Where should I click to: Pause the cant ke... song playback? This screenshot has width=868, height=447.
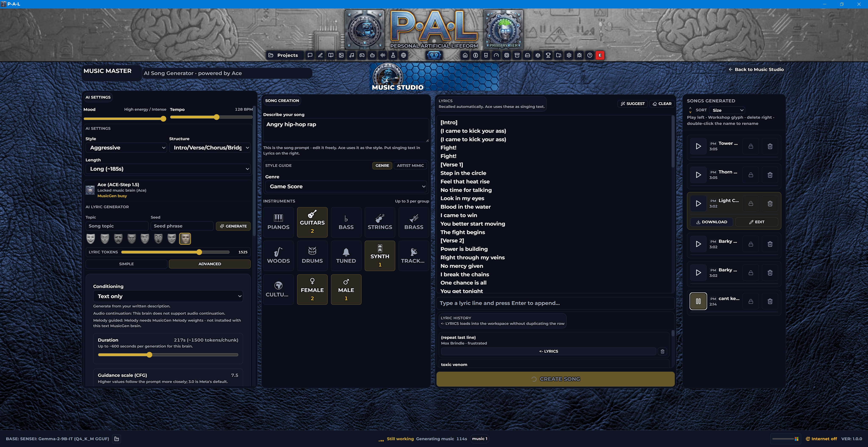(x=698, y=301)
